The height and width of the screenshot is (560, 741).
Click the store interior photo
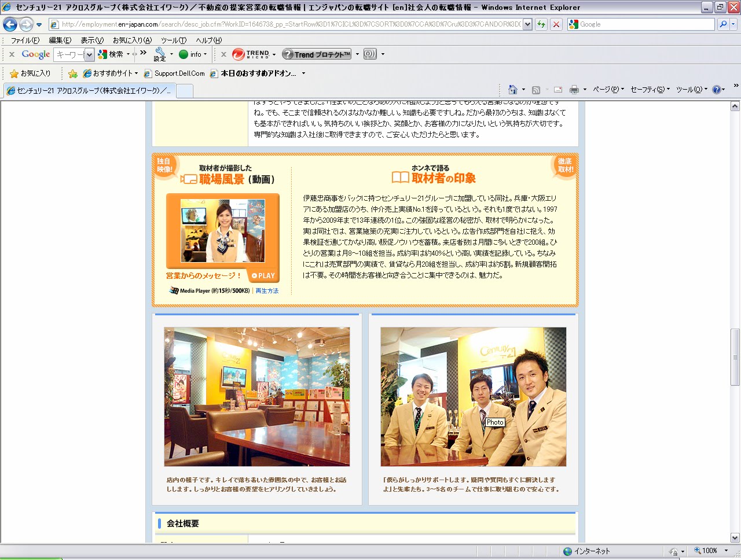click(x=256, y=397)
